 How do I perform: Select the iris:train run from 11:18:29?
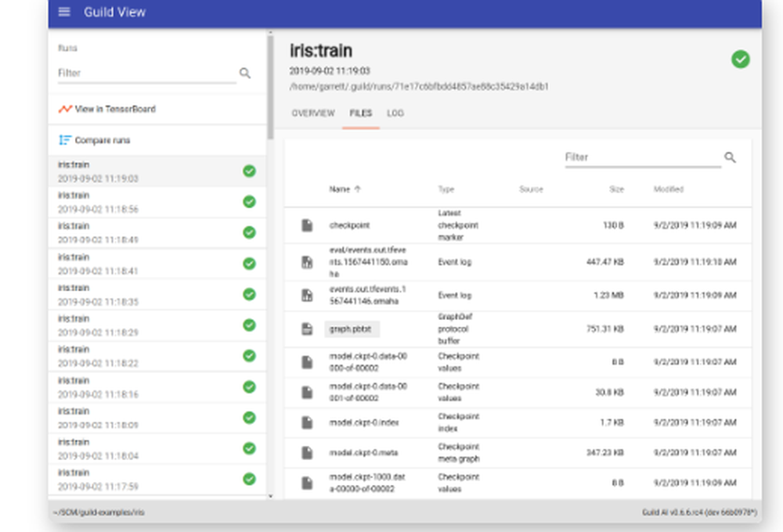[x=157, y=325]
